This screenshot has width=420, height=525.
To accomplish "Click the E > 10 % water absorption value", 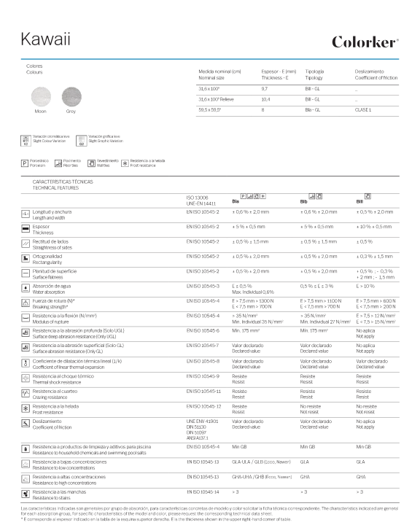I will point(365,287).
